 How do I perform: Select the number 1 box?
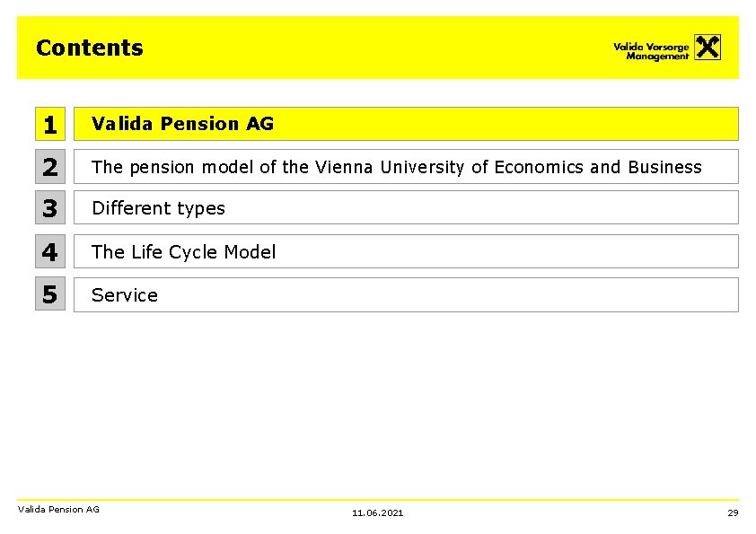(x=50, y=124)
